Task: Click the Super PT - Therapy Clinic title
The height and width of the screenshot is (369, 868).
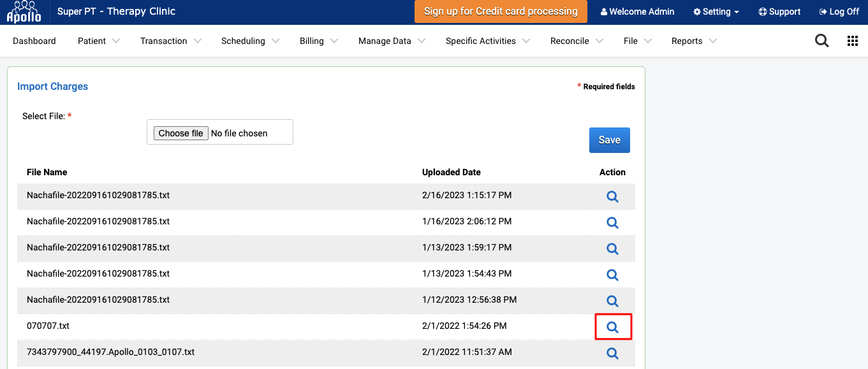Action: (x=116, y=11)
